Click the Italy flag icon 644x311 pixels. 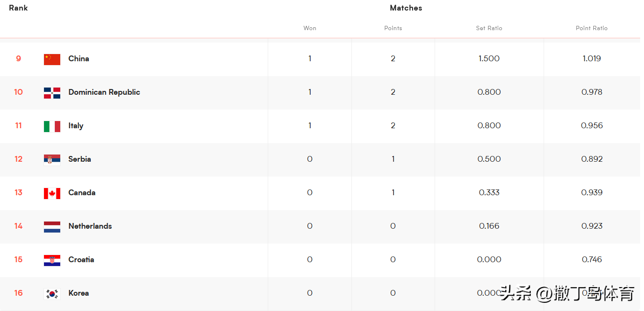[52, 126]
